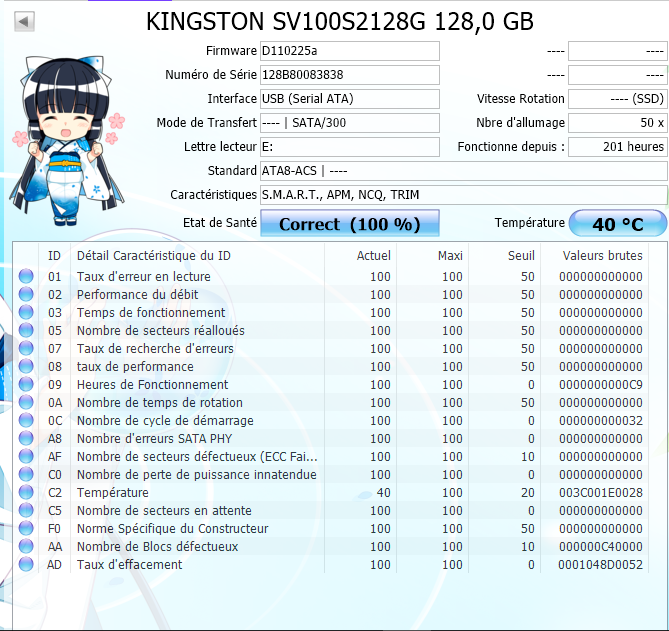This screenshot has width=669, height=631.
Task: Select the row Heures de Fonctionnement
Action: tap(331, 384)
